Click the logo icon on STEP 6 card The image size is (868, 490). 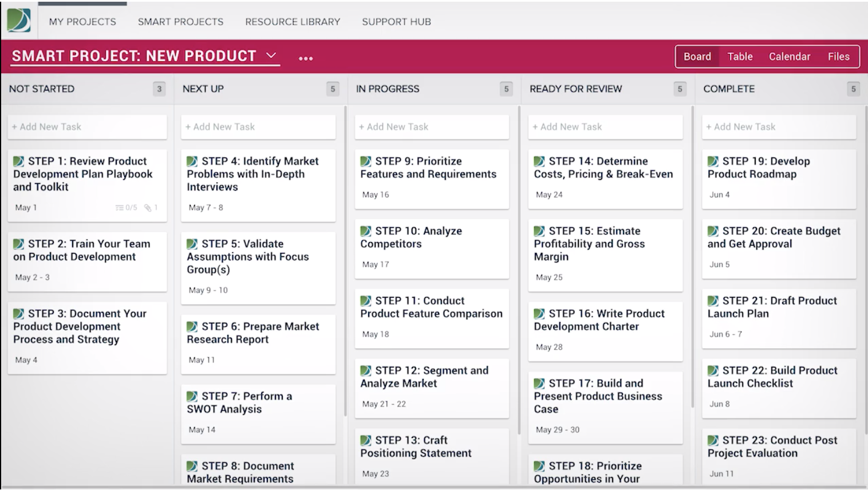[x=192, y=326]
